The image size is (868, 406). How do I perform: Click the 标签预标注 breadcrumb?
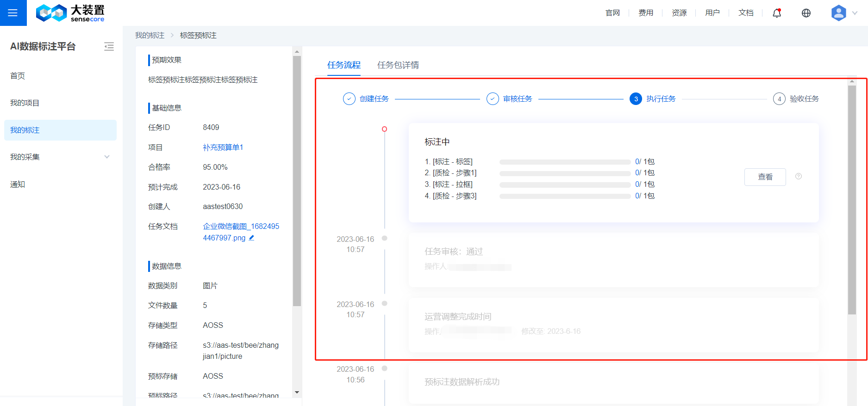click(x=198, y=36)
